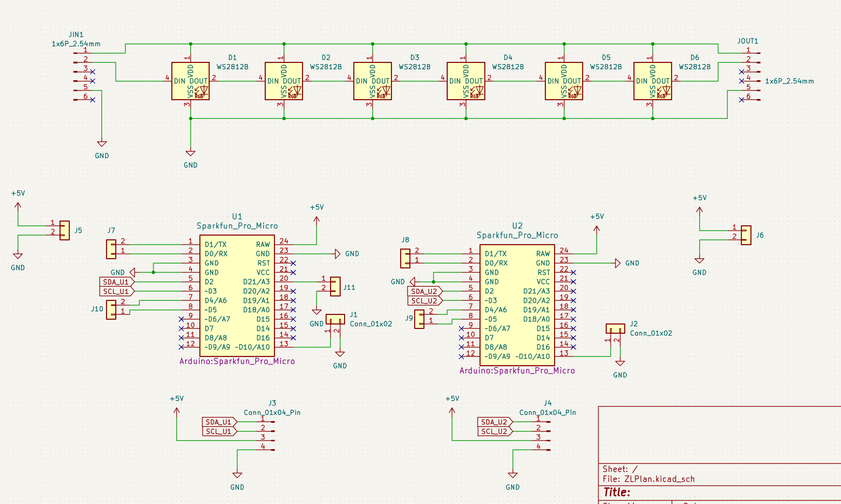Click the U2 Sparkfun_Pro_Micro symbol body

click(x=517, y=304)
